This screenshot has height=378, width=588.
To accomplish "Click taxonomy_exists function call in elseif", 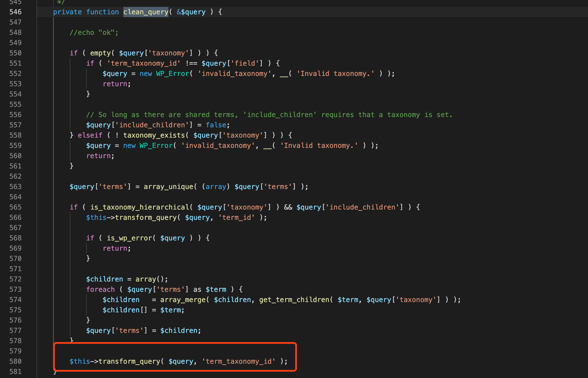I will click(154, 135).
